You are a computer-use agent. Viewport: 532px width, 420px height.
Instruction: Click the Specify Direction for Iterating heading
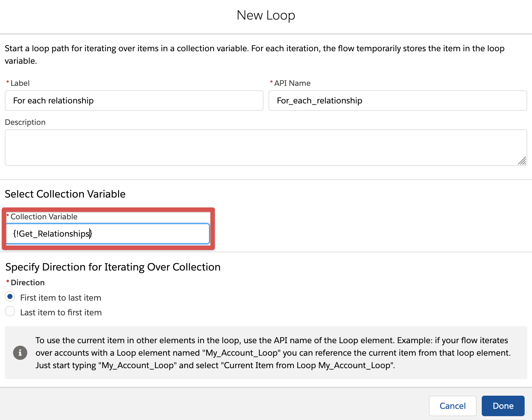[x=113, y=267]
